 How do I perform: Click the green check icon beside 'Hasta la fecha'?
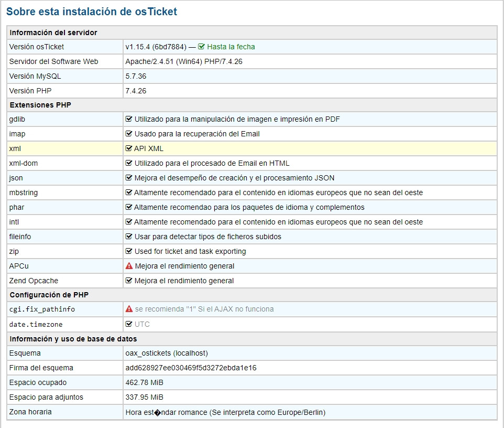click(201, 47)
